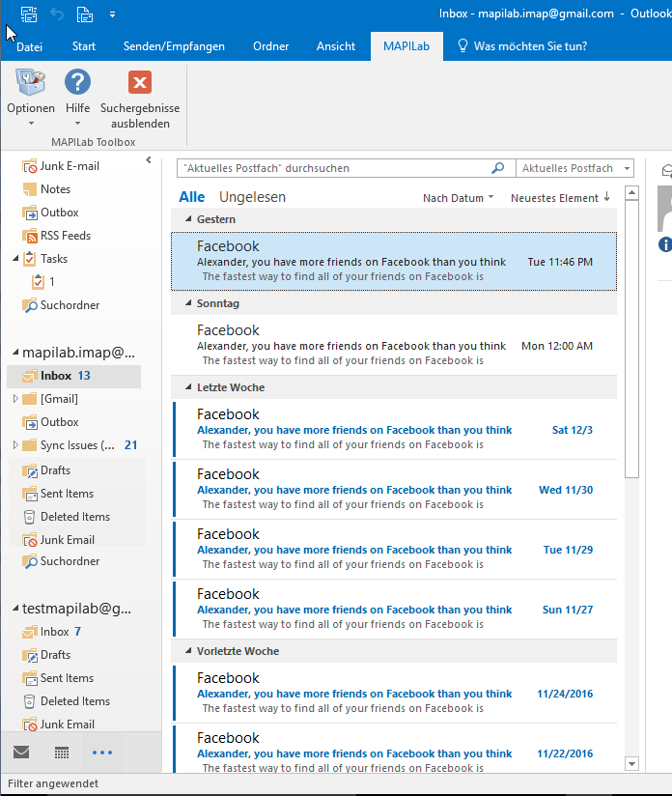The width and height of the screenshot is (672, 796).
Task: Collapse the Sonntag message group
Action: [x=188, y=303]
